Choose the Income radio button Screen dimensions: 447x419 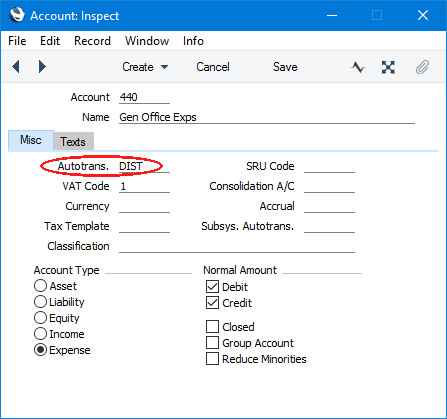click(40, 334)
